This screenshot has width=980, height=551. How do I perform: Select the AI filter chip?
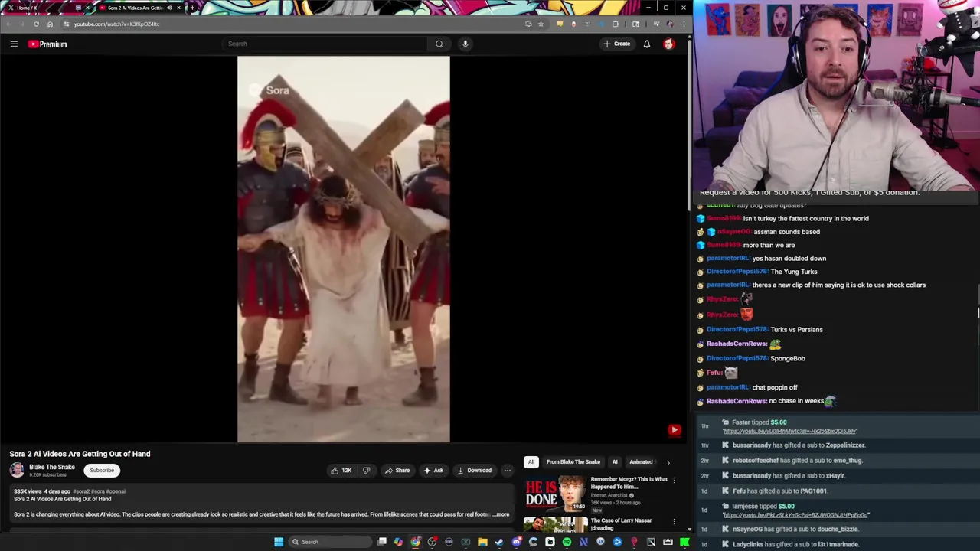click(615, 462)
